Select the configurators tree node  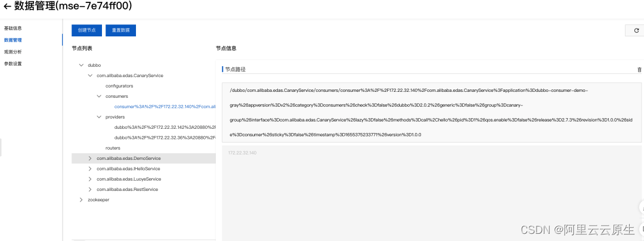pyautogui.click(x=119, y=86)
